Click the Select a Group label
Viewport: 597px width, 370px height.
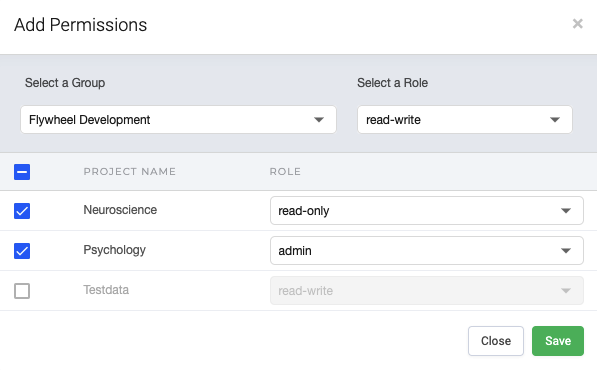click(65, 83)
